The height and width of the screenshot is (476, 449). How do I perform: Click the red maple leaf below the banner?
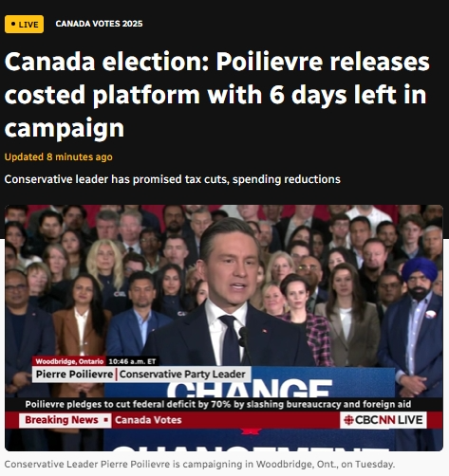click(x=251, y=431)
